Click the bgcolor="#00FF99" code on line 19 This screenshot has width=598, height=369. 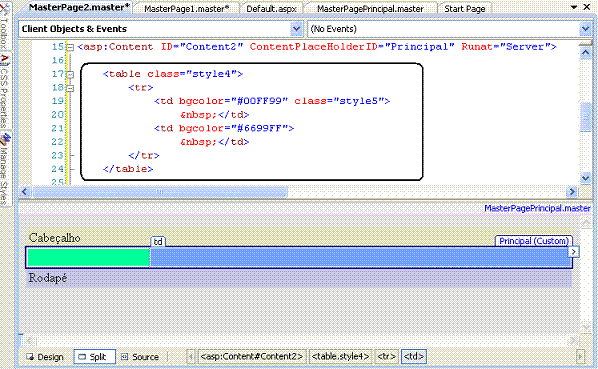[x=233, y=101]
